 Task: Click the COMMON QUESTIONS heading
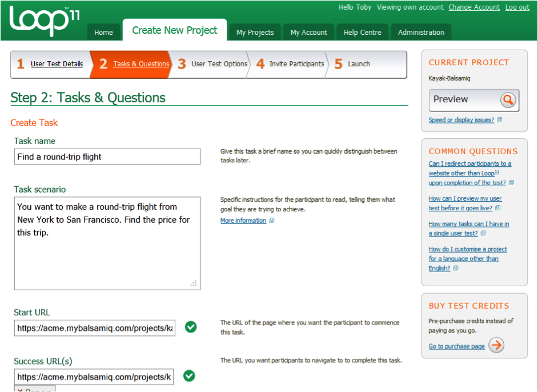tap(473, 151)
